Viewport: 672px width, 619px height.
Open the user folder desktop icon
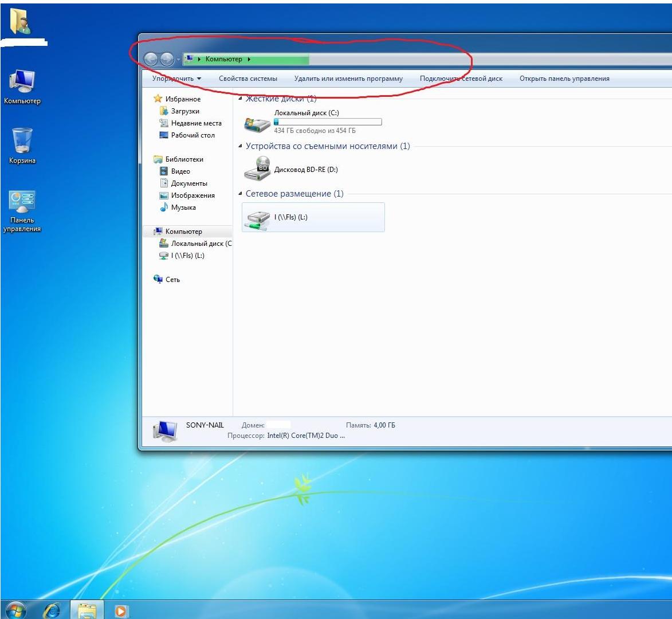pos(19,21)
